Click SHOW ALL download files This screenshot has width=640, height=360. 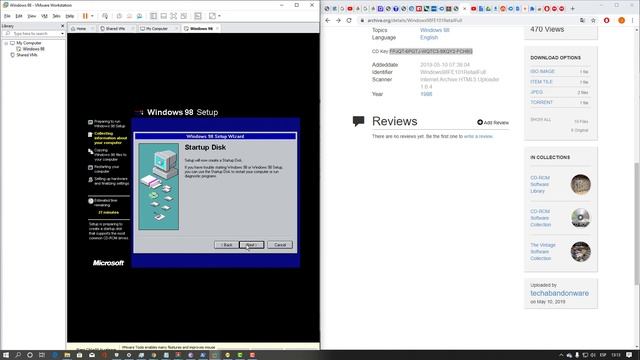click(x=541, y=120)
